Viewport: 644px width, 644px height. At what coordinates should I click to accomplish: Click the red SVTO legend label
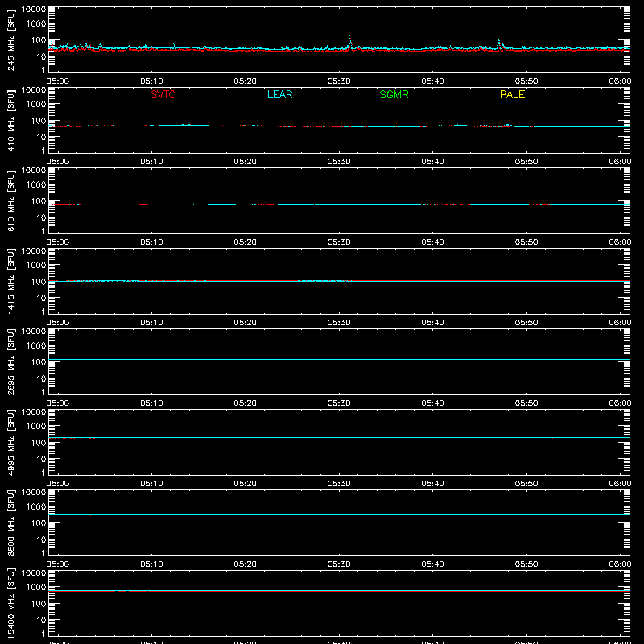point(163,94)
